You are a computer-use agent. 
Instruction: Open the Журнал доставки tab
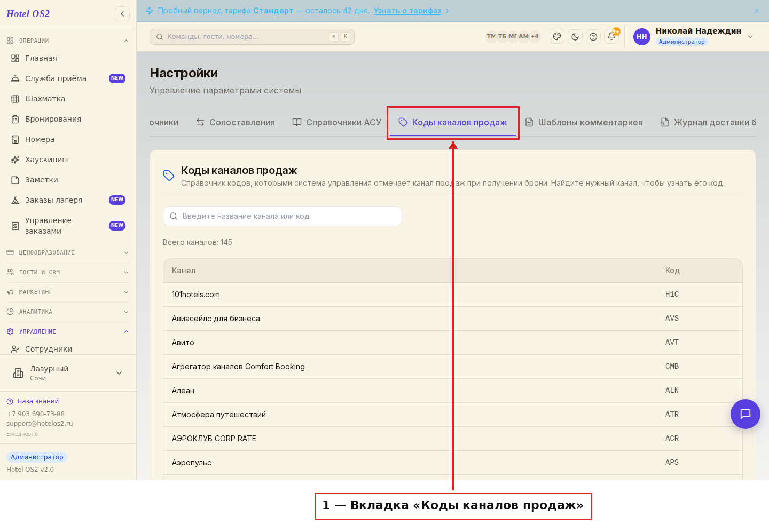click(x=708, y=122)
